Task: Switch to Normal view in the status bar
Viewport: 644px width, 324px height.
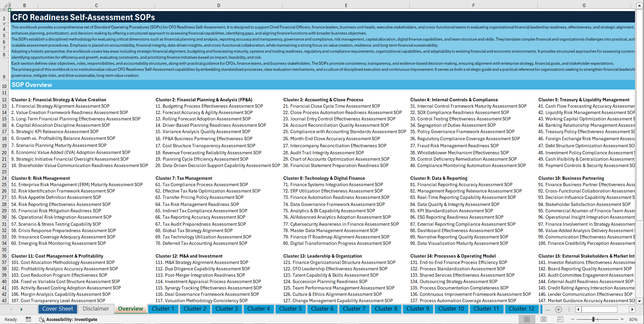Action: click(528, 319)
